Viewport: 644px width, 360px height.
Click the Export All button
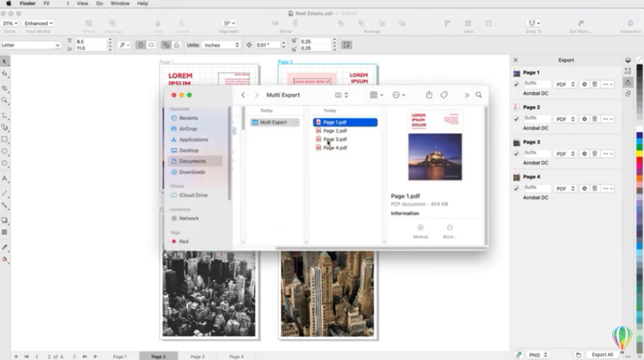click(602, 355)
